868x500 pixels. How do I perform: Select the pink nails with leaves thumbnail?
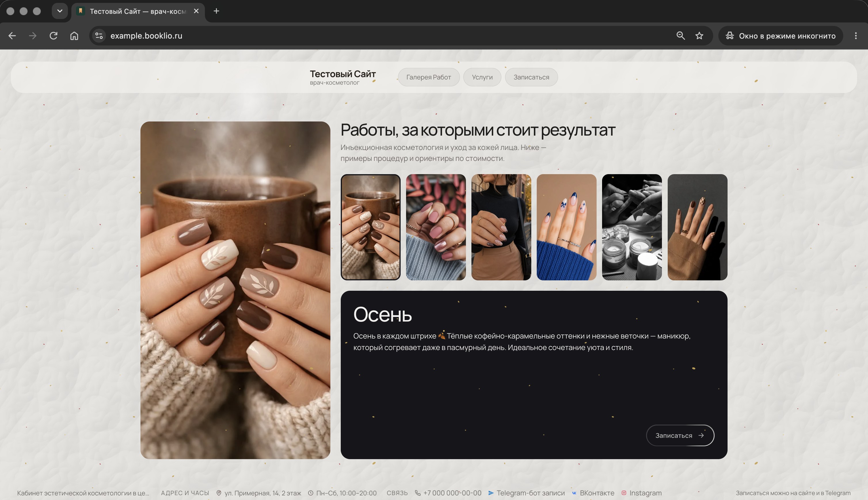[436, 227]
